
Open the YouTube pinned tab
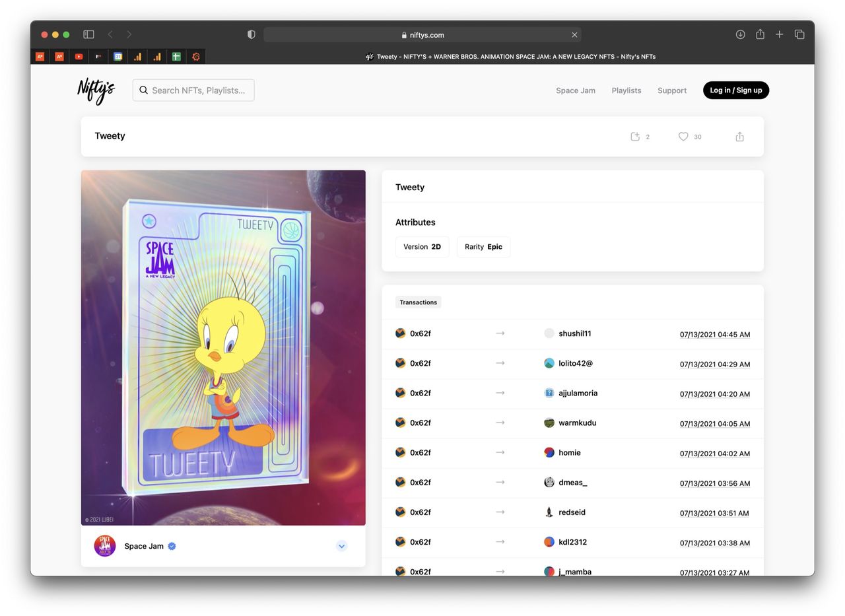tap(79, 57)
